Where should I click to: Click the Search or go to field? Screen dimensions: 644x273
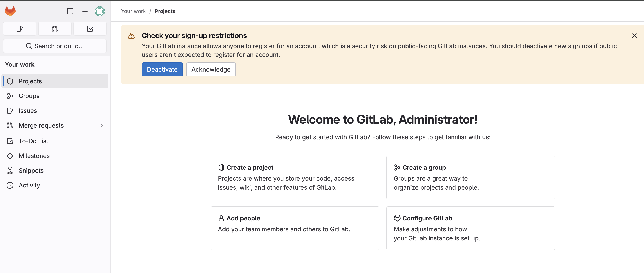55,46
